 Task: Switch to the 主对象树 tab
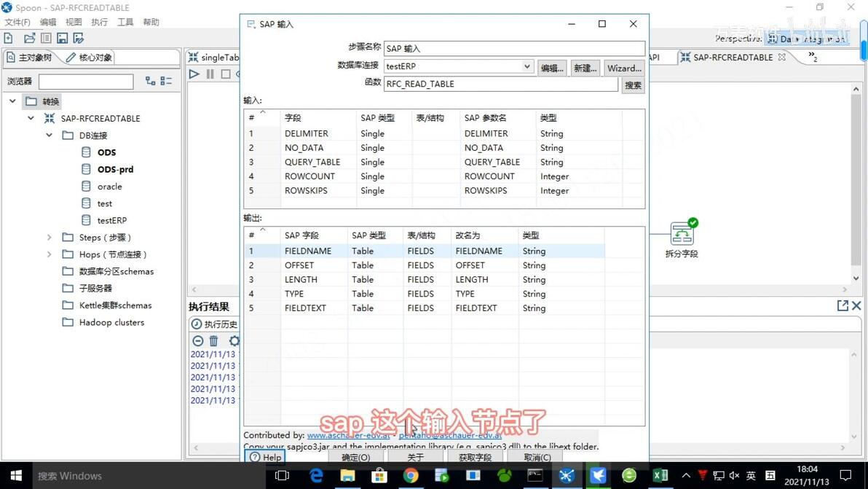(30, 58)
